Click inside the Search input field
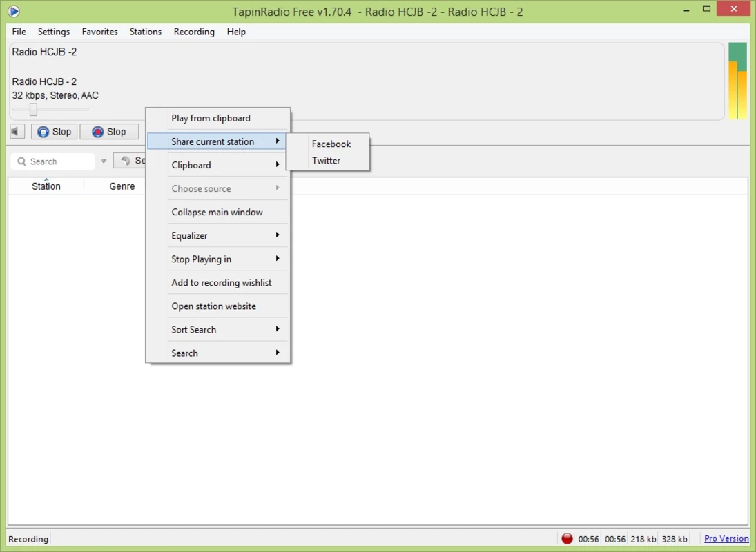 (59, 161)
